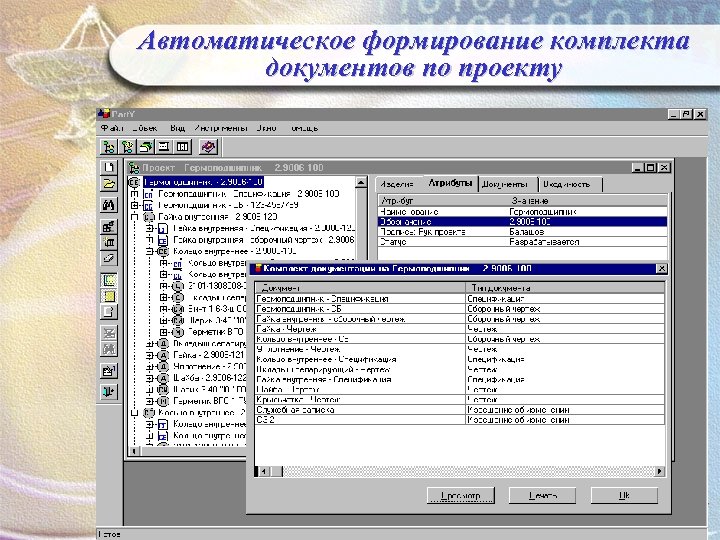Select the Наименование attribute row
720x540 pixels.
tap(523, 212)
